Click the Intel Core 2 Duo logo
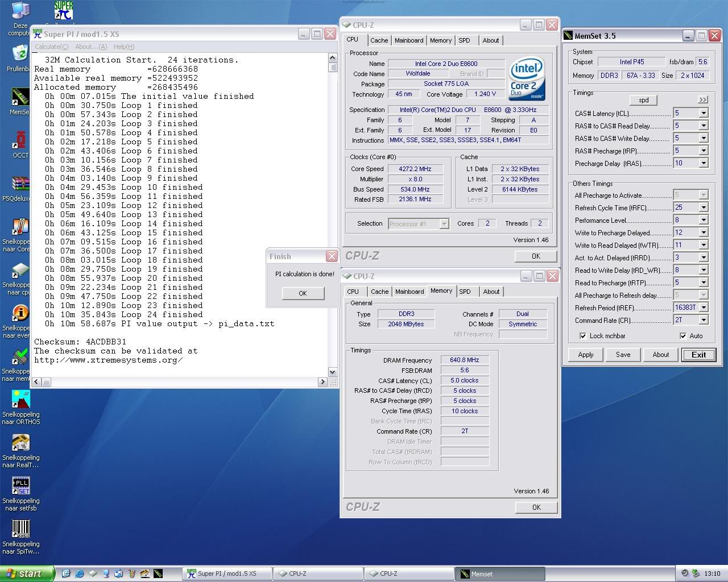Screen dimensions: 728x582 (527, 78)
